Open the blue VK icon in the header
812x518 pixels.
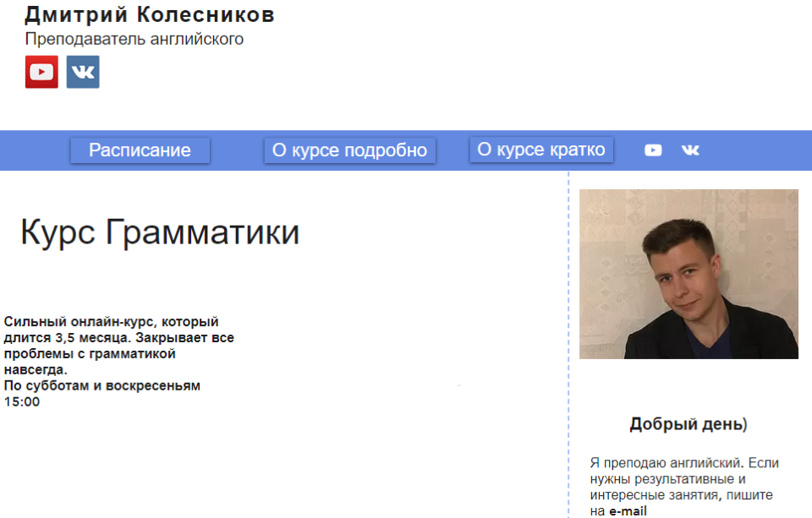[83, 72]
